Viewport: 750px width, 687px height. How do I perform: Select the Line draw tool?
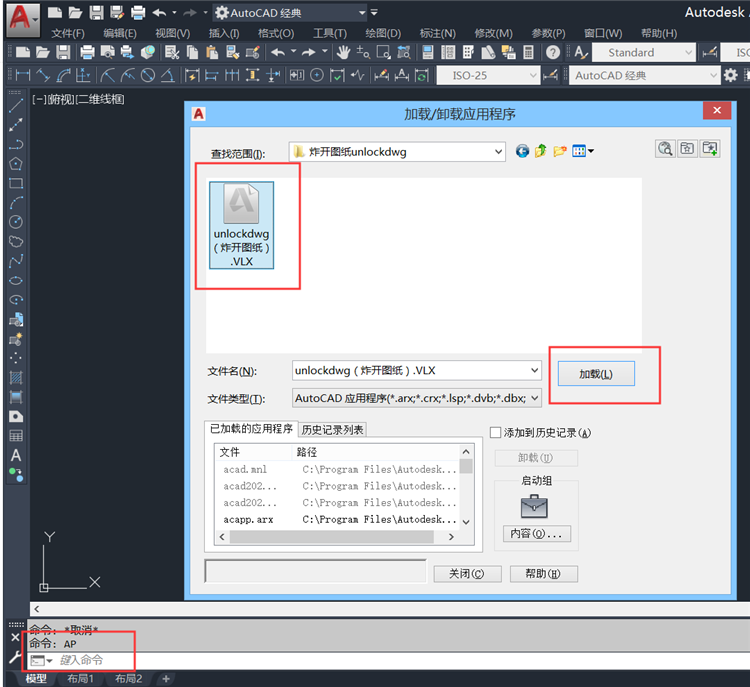point(16,105)
